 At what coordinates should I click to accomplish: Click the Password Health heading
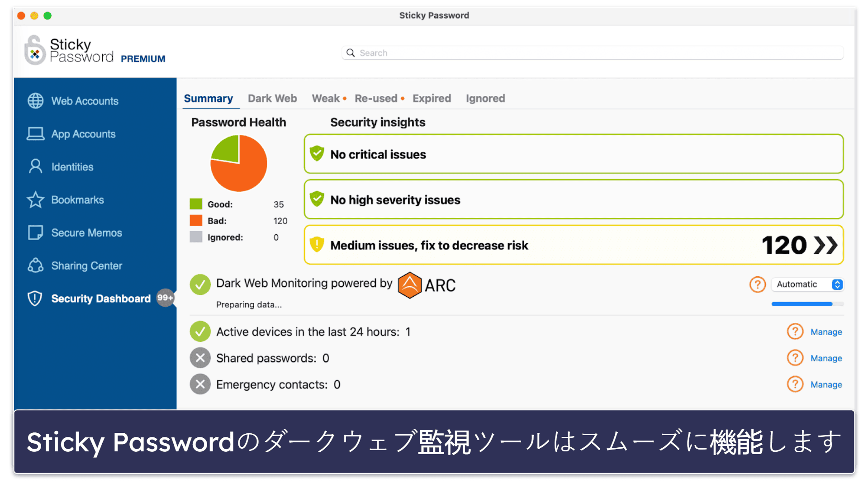(238, 122)
